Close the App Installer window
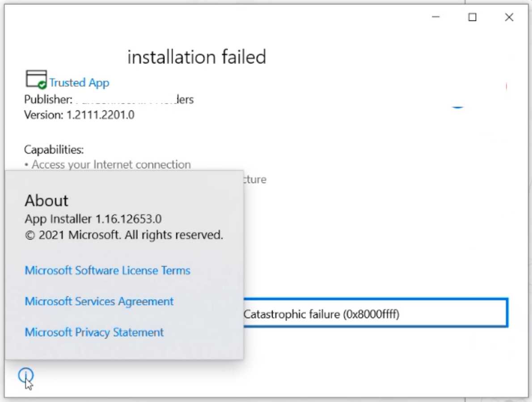Screen dimensions: 532x402 [509, 18]
